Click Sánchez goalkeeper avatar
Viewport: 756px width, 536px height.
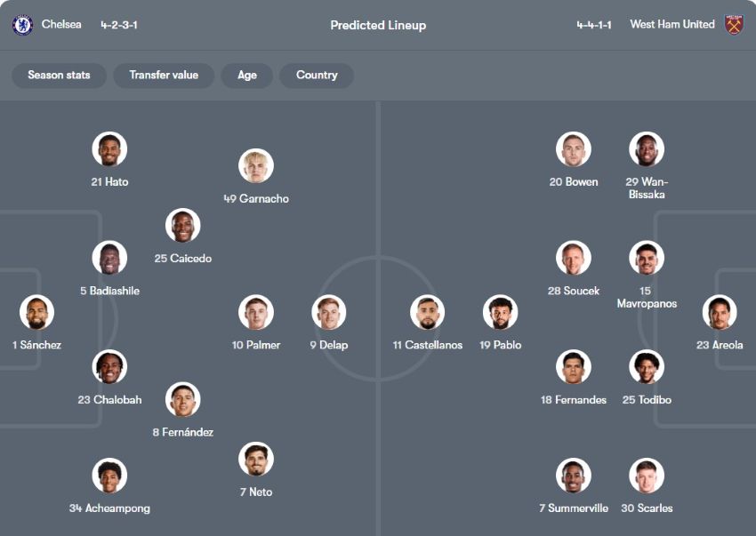pos(37,313)
